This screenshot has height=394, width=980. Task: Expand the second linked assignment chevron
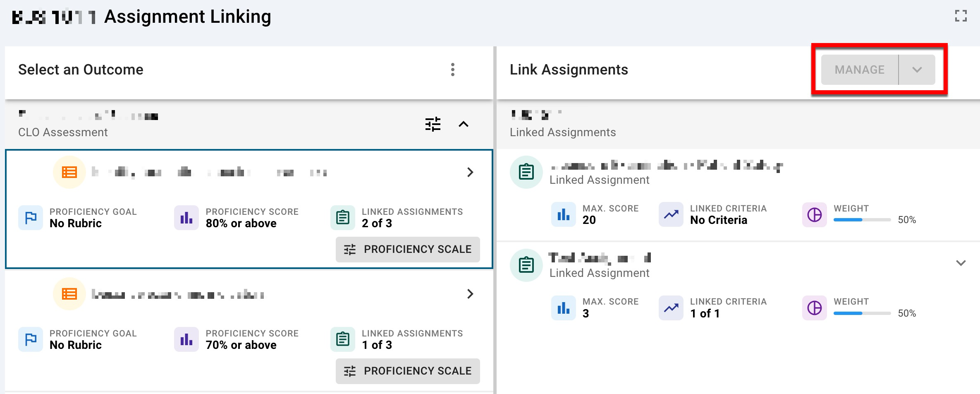[x=961, y=263]
